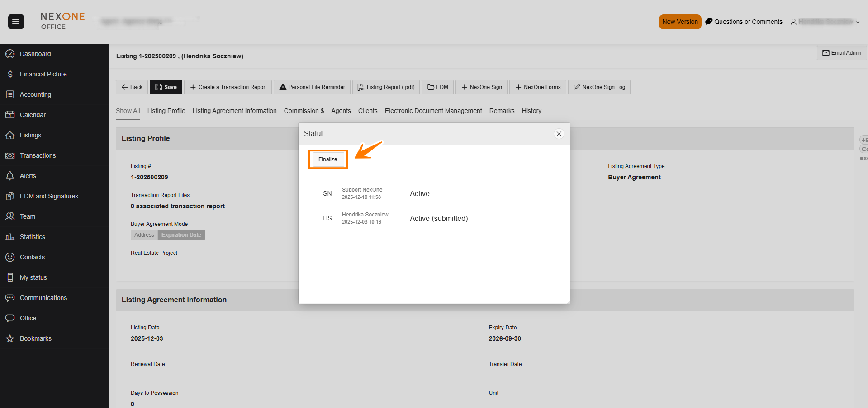Switch to the Commission $ tab

(x=304, y=111)
